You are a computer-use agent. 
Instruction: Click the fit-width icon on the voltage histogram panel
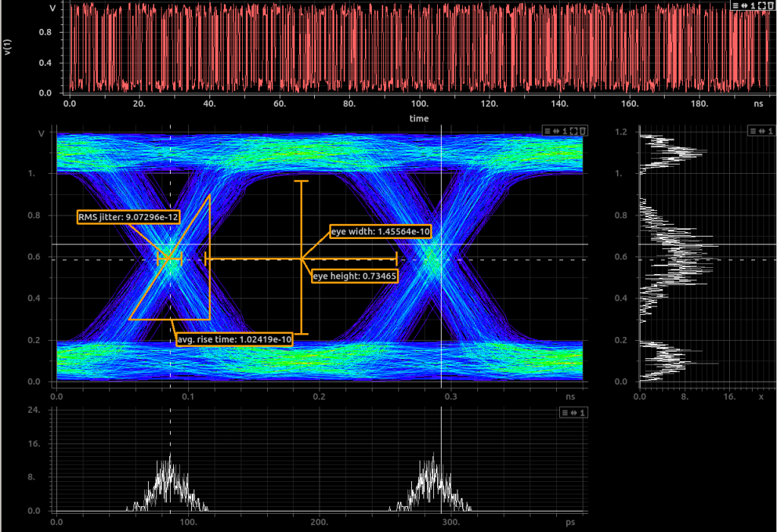coord(761,131)
